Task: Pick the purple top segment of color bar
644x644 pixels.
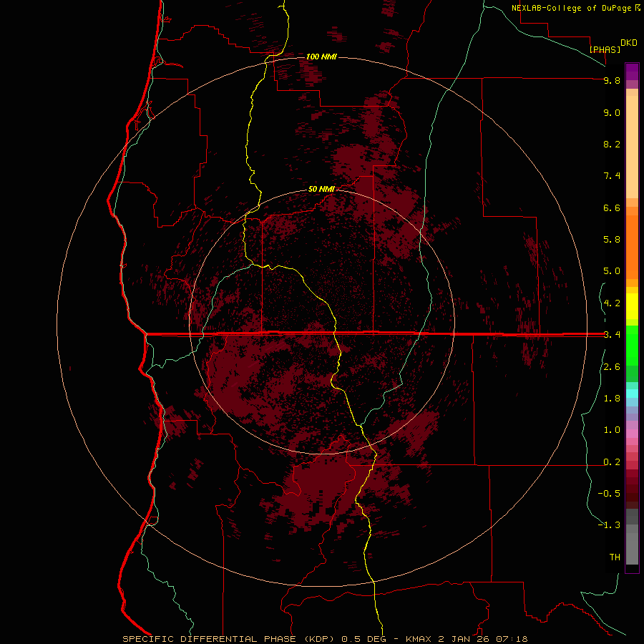Action: click(632, 72)
